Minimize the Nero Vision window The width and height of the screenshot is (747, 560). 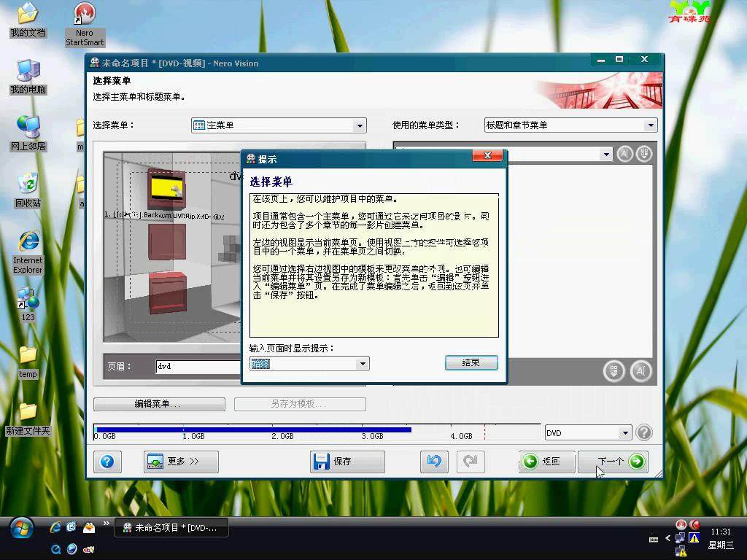click(601, 60)
